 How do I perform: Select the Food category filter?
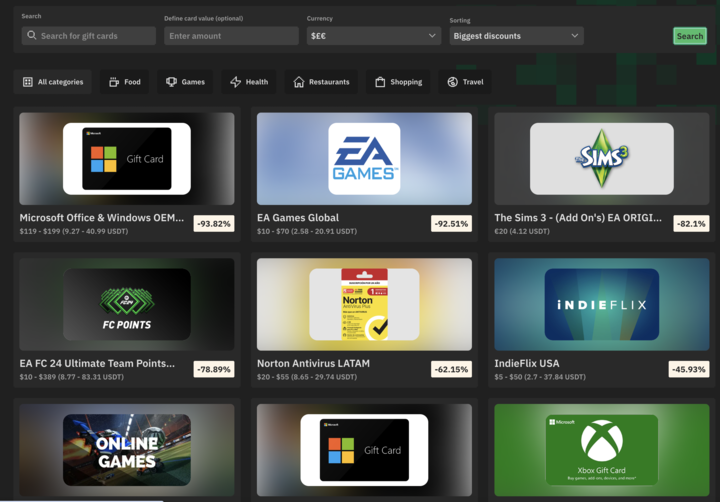click(124, 82)
